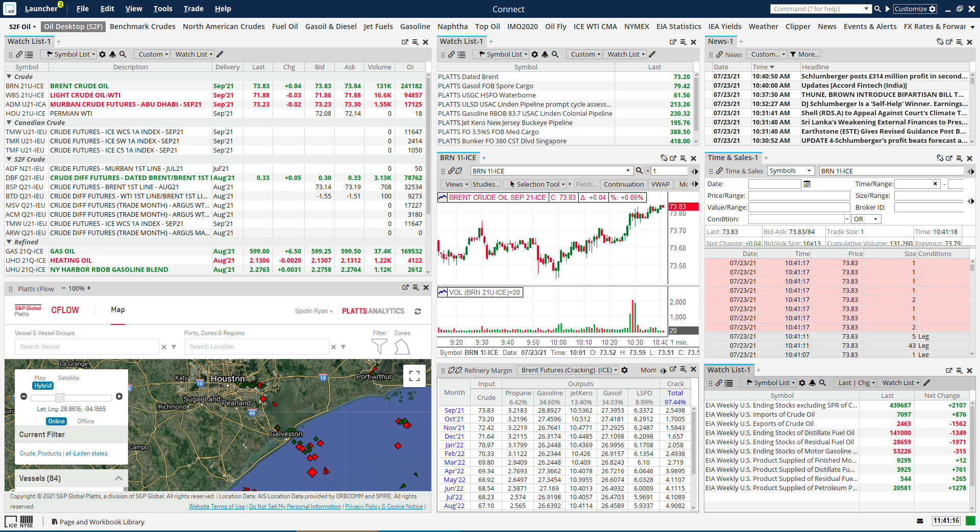Open the Trade menu

click(x=193, y=9)
